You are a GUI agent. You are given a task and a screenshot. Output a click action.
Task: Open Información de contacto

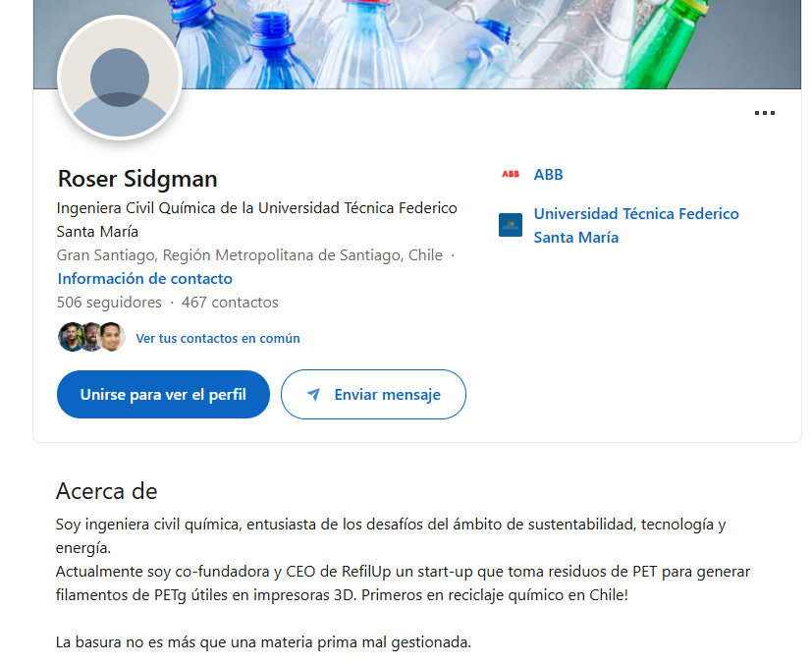pyautogui.click(x=145, y=279)
